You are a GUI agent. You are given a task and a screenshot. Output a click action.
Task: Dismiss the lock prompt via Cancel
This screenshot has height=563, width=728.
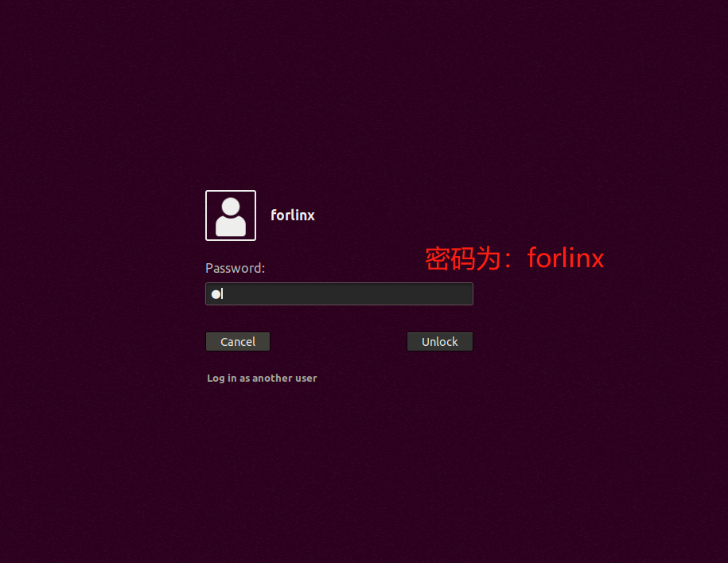tap(238, 342)
